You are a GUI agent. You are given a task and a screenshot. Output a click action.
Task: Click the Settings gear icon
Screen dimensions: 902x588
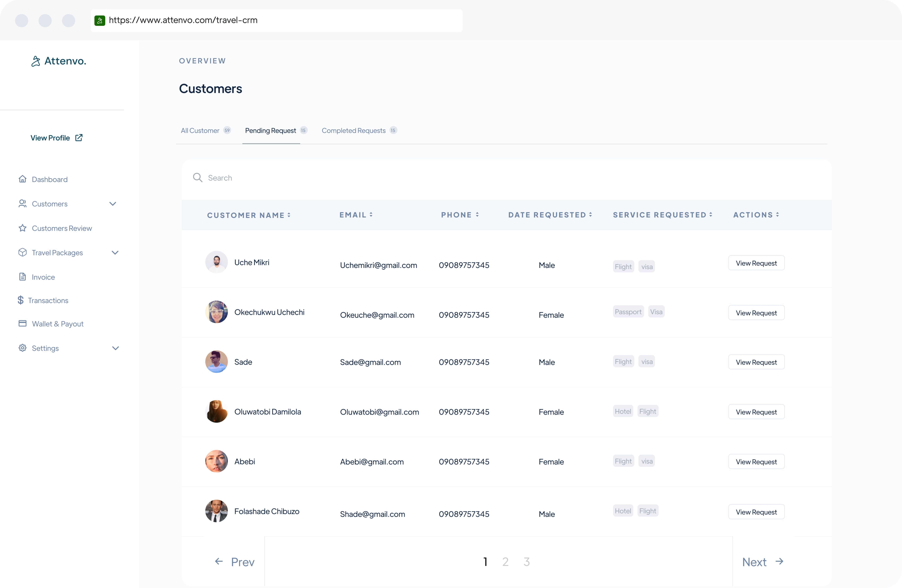[x=23, y=348]
